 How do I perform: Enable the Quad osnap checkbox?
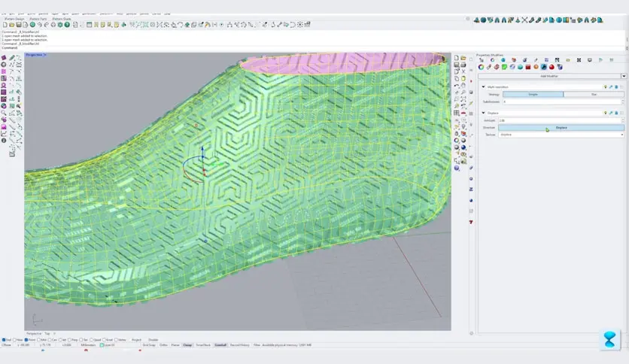[92, 339]
